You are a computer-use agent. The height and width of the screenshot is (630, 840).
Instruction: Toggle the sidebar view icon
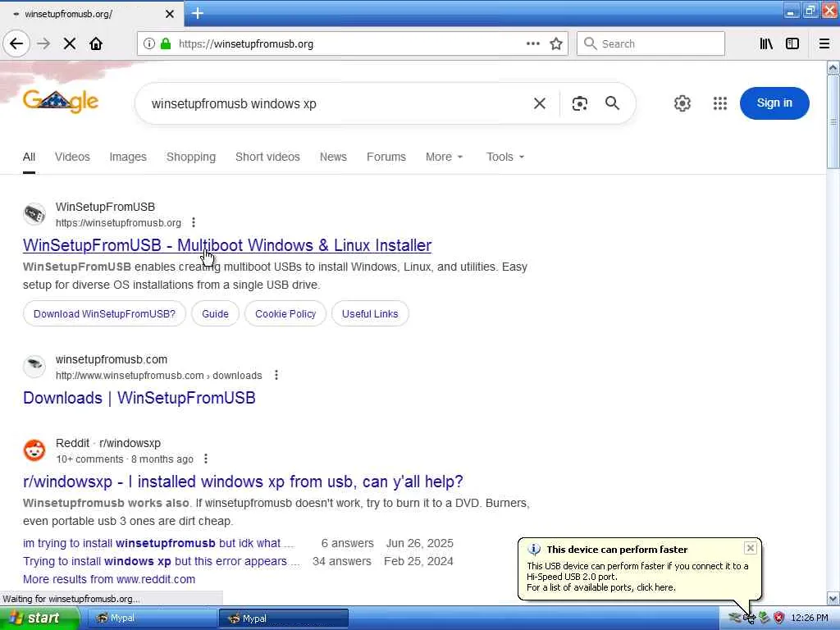pyautogui.click(x=792, y=44)
